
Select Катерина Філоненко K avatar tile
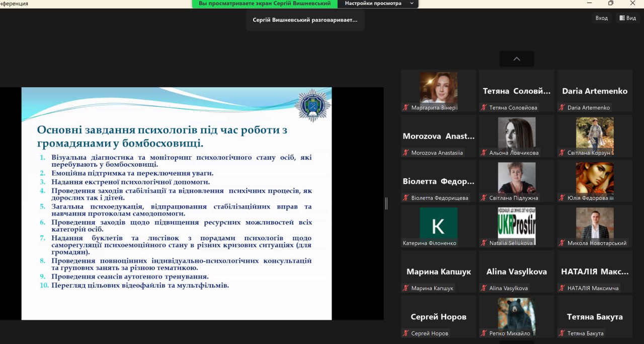tap(438, 223)
